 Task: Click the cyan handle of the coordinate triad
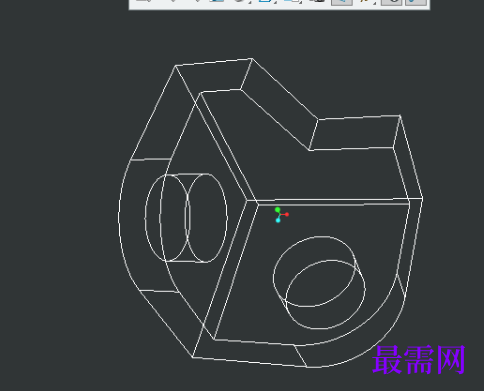point(278,220)
